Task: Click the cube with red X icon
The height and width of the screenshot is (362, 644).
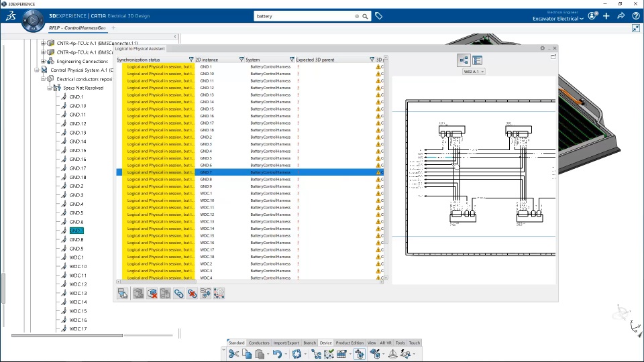Action: click(x=152, y=293)
